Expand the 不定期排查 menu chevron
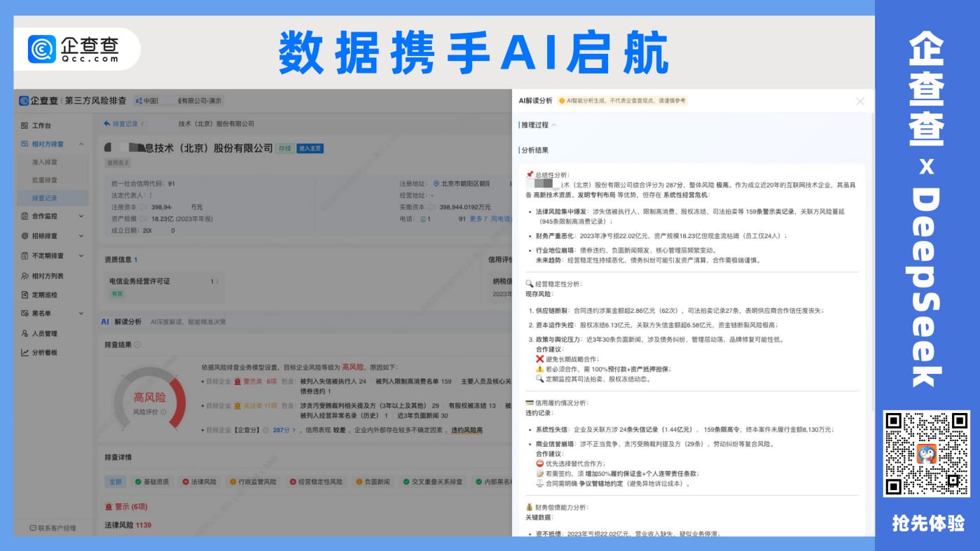 81,256
